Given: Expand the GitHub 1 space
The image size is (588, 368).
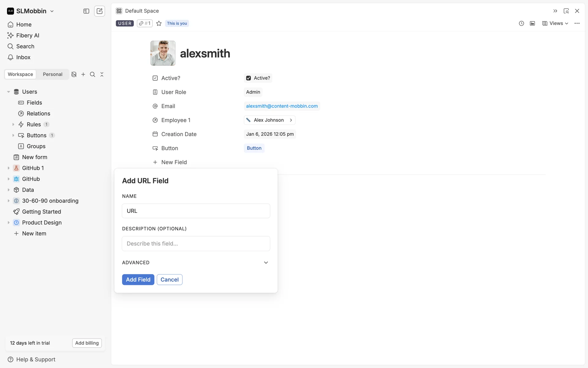Looking at the screenshot, I should click(9, 168).
